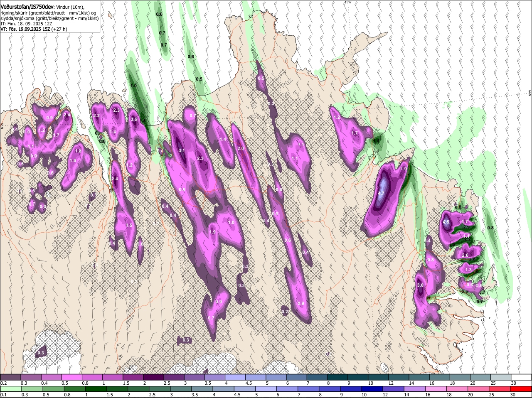Pick dark teal upper swatch between 9 and 10
532x398 pixels.
[357, 377]
